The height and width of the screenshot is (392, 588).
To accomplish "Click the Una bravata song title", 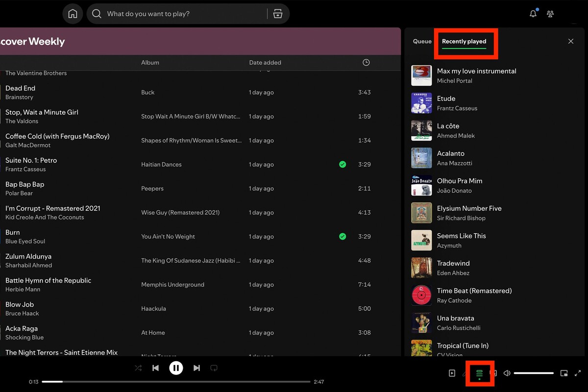I will (456, 318).
